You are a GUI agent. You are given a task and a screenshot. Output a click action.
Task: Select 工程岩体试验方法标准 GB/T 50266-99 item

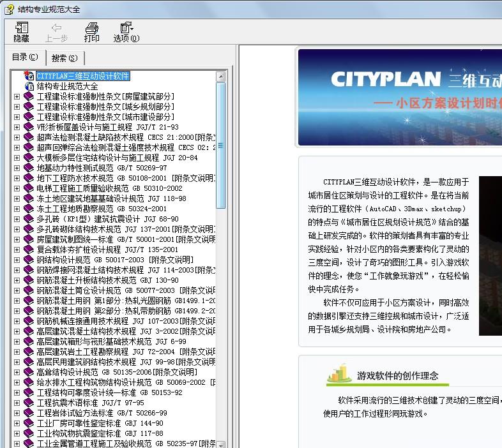pyautogui.click(x=102, y=413)
